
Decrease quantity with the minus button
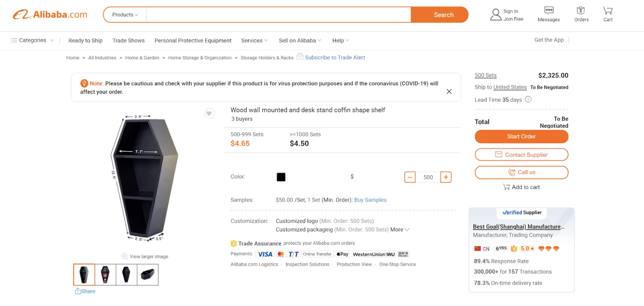click(x=410, y=177)
